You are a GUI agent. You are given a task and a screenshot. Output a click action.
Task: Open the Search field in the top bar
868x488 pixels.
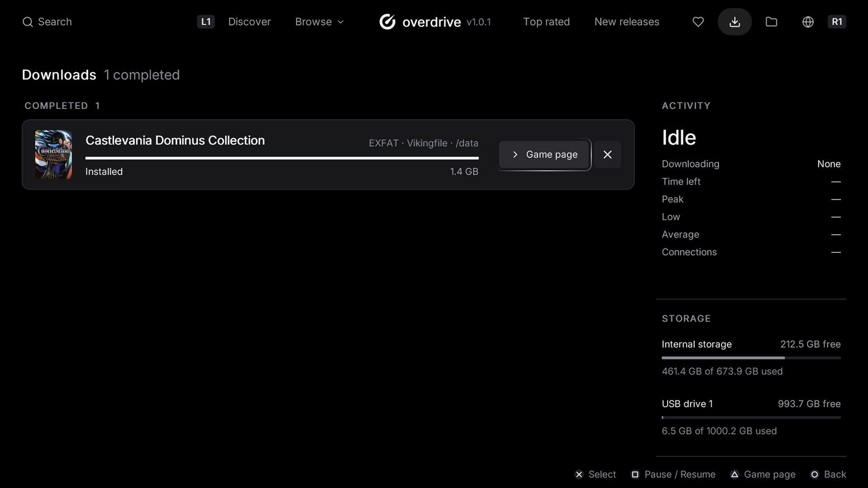tap(47, 22)
